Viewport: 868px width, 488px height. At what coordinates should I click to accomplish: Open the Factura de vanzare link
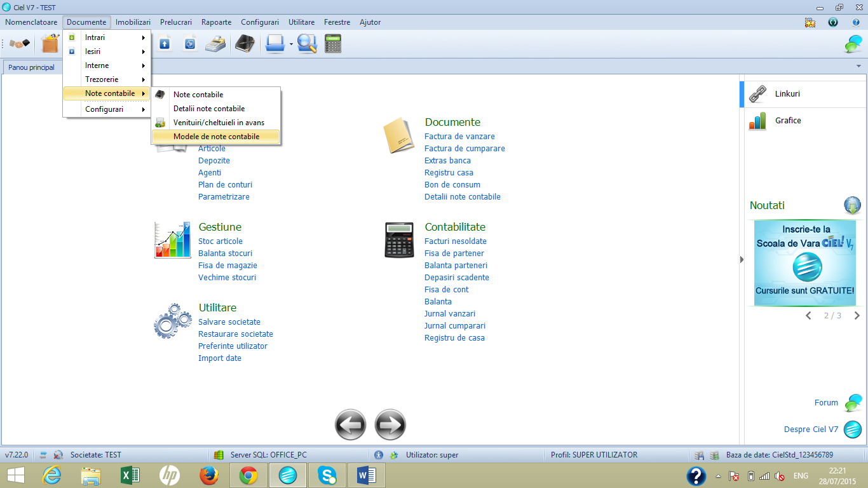[x=459, y=137]
